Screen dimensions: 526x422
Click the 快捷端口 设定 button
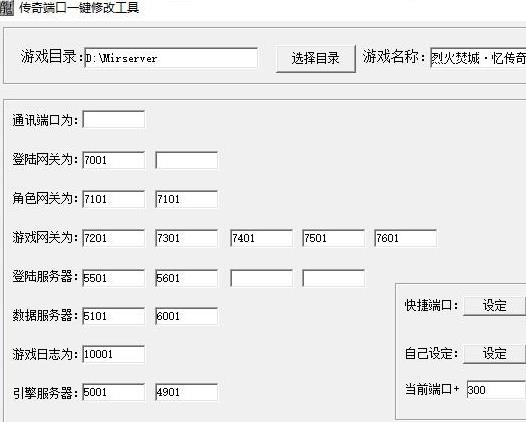coord(494,305)
